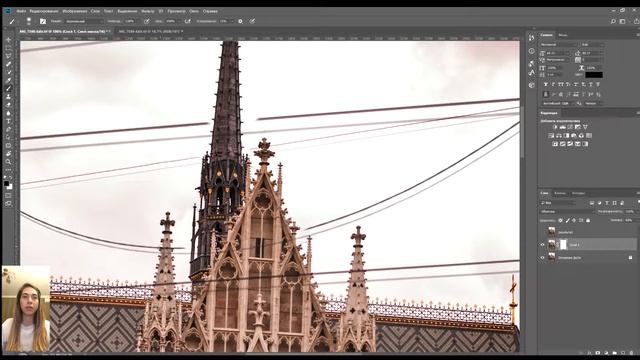Click the All Caps TT button
Image resolution: width=640 pixels, height=360 pixels.
pos(560,84)
